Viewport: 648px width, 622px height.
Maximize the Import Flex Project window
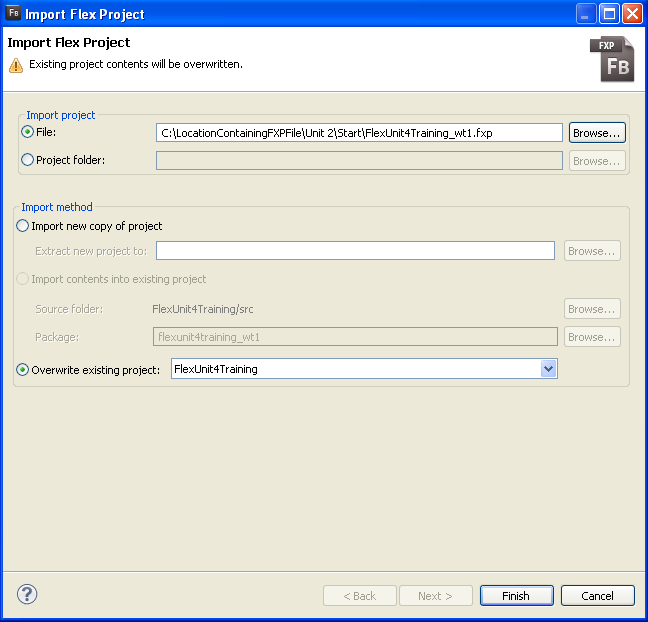tap(609, 14)
